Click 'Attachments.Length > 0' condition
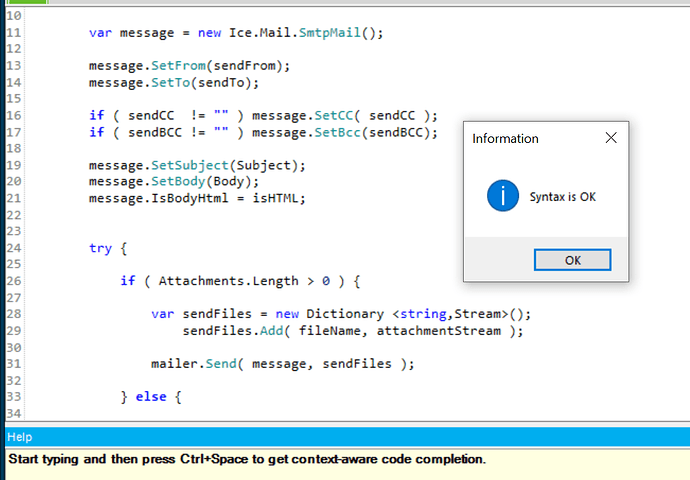The image size is (690, 480). click(x=244, y=281)
